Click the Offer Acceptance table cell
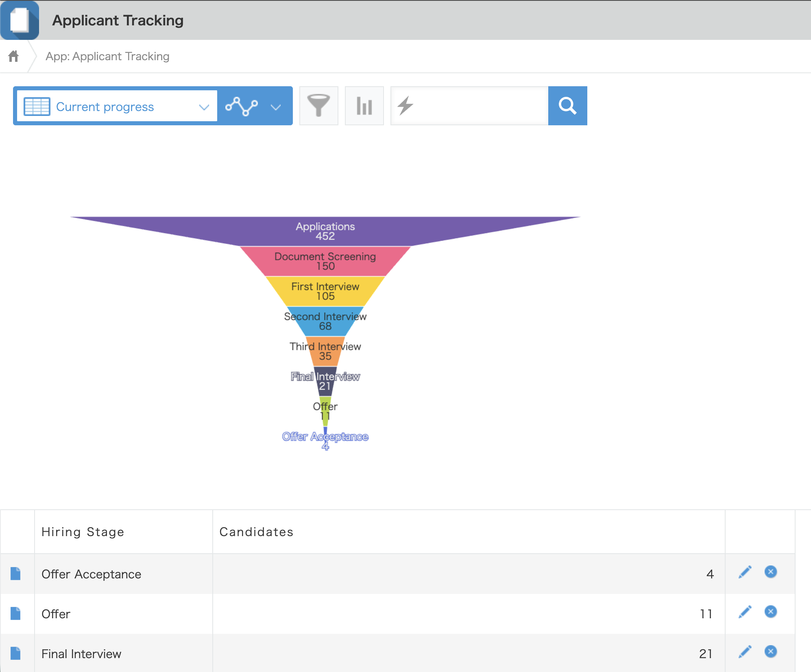Viewport: 811px width, 672px height. tap(124, 574)
